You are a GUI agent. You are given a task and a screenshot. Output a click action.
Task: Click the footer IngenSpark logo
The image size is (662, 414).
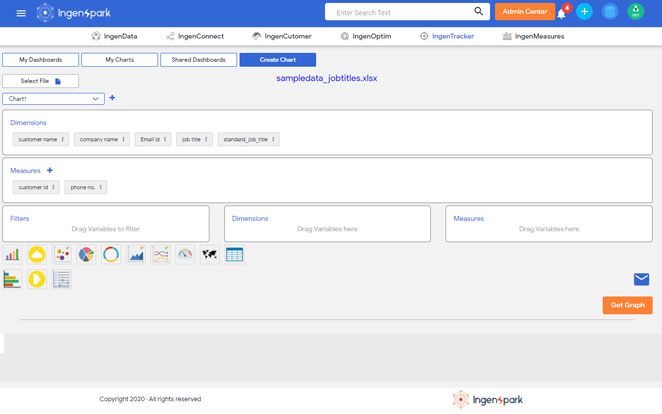[x=488, y=400]
